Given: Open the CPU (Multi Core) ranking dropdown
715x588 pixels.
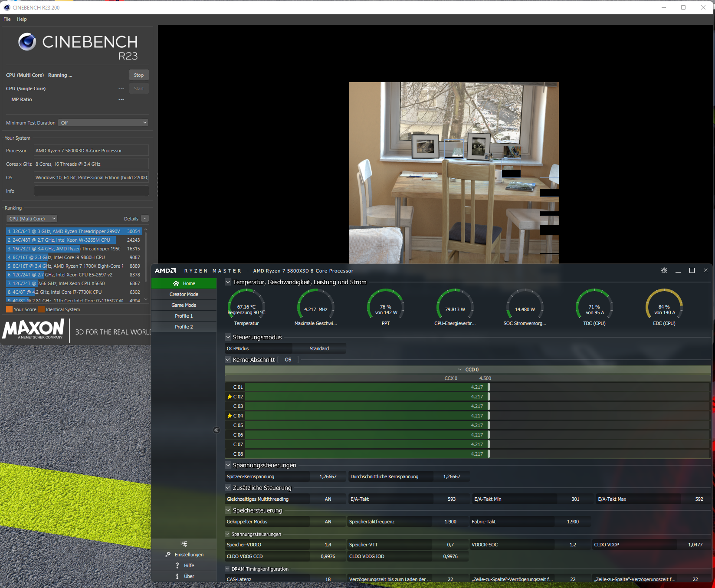Looking at the screenshot, I should tap(33, 219).
